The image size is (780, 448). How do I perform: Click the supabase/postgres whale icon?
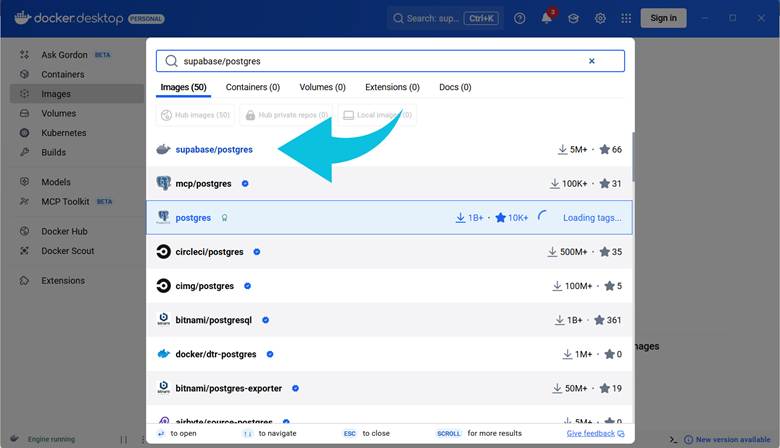click(163, 149)
